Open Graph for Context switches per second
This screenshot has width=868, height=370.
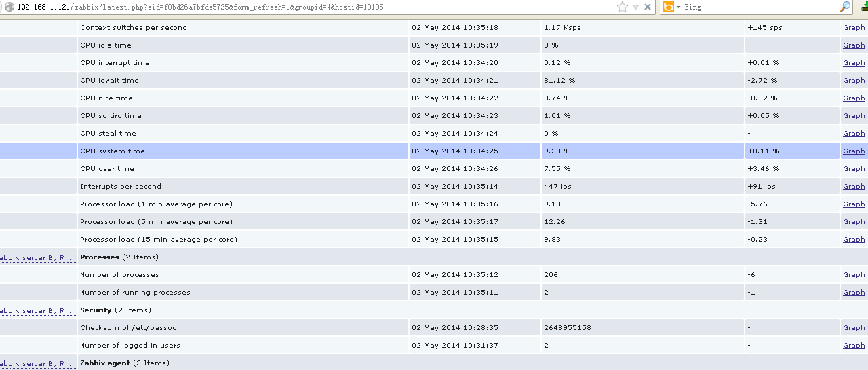854,28
